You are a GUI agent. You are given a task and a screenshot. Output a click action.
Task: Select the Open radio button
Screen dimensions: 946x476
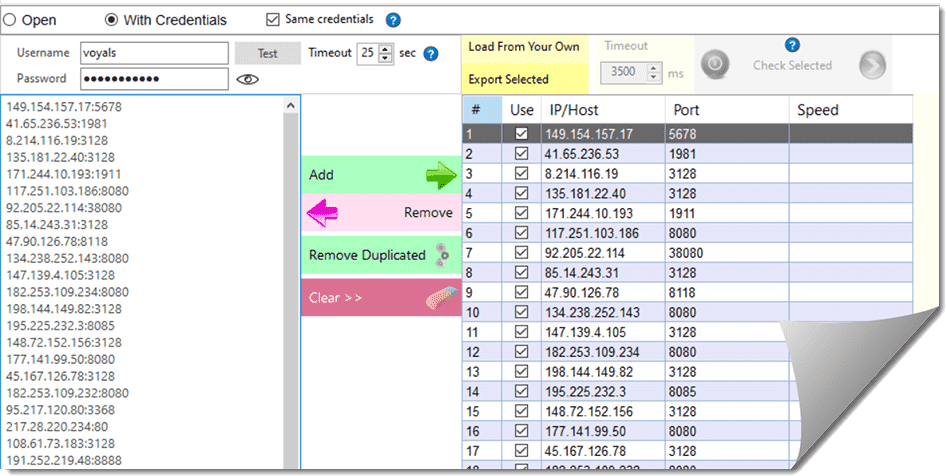[x=9, y=20]
